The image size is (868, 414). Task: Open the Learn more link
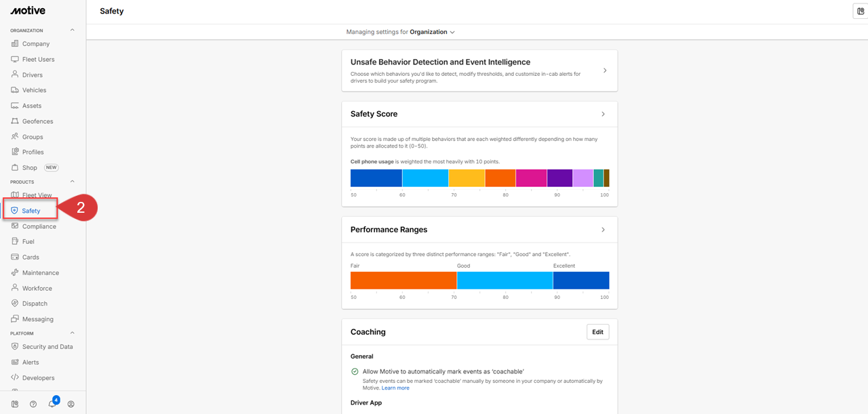click(x=395, y=388)
